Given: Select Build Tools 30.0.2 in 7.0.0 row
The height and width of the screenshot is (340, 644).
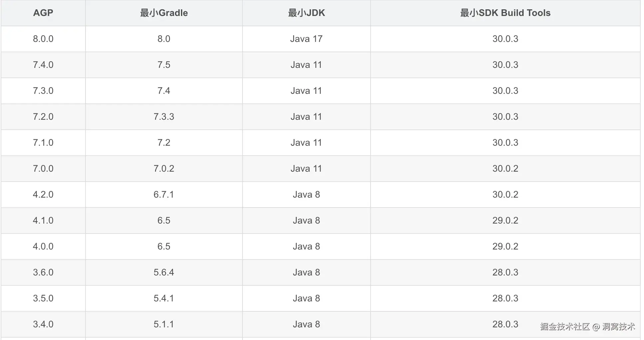Looking at the screenshot, I should pyautogui.click(x=505, y=169).
